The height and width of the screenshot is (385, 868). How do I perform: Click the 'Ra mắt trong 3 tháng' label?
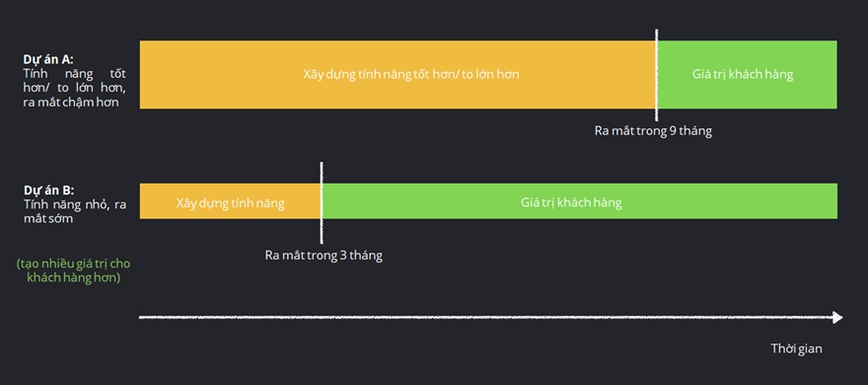point(324,256)
